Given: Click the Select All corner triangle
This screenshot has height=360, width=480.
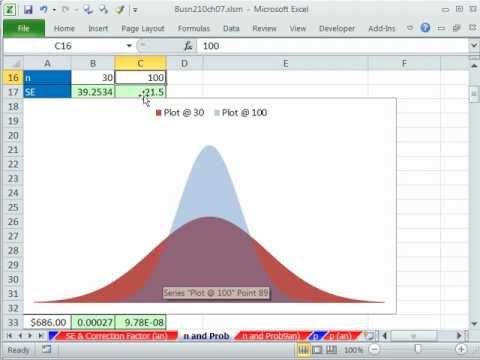Looking at the screenshot, I should tap(14, 63).
